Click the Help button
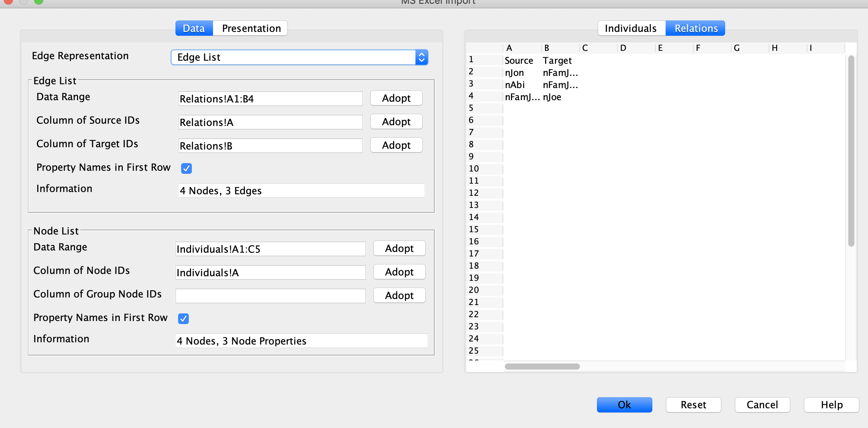Viewport: 868px width, 428px height. [x=831, y=405]
